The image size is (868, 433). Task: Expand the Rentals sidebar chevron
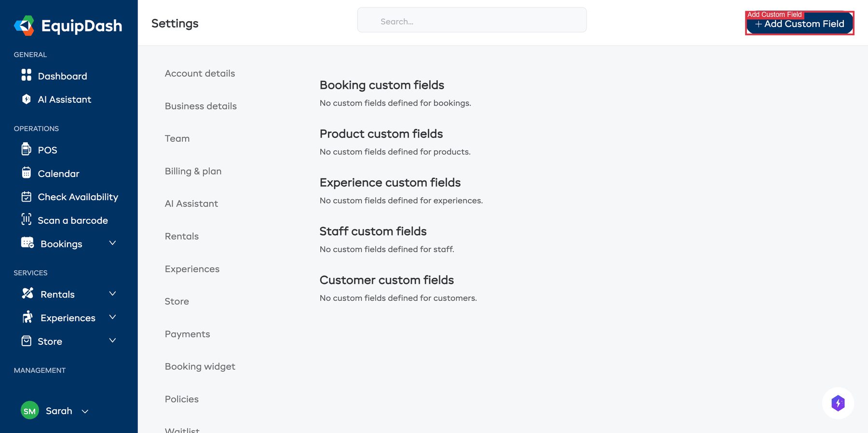(112, 294)
